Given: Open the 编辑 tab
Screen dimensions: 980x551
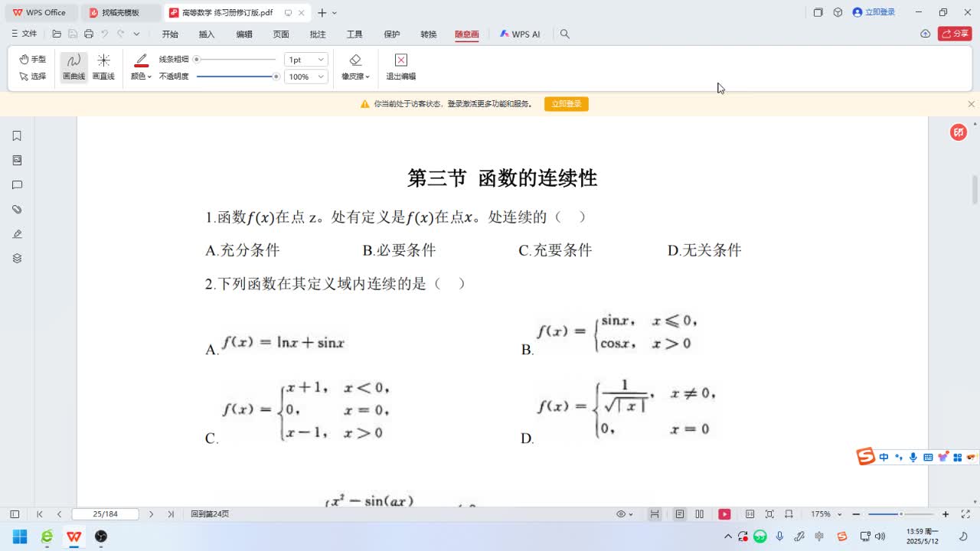Looking at the screenshot, I should (244, 34).
